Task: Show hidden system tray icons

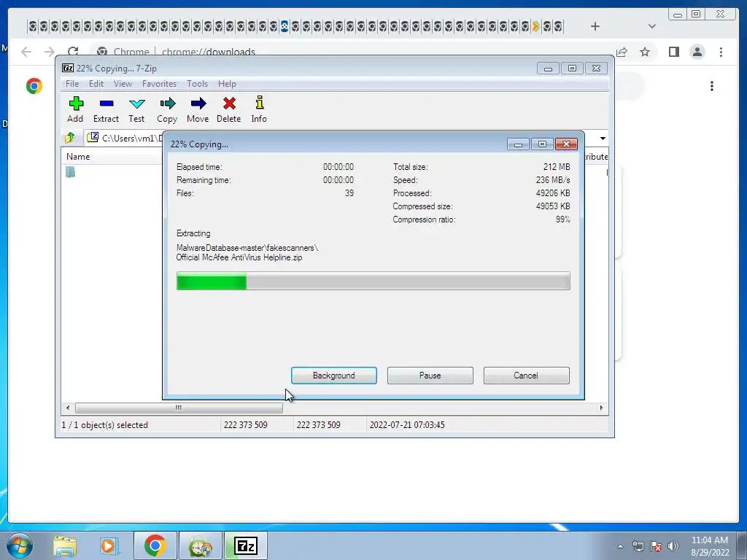Action: (x=620, y=546)
